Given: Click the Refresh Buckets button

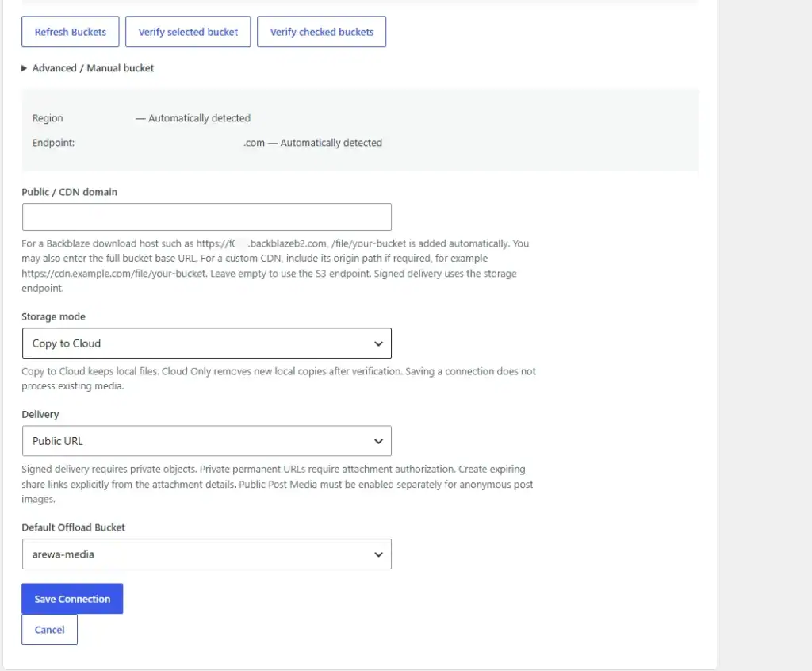Looking at the screenshot, I should pyautogui.click(x=71, y=32).
